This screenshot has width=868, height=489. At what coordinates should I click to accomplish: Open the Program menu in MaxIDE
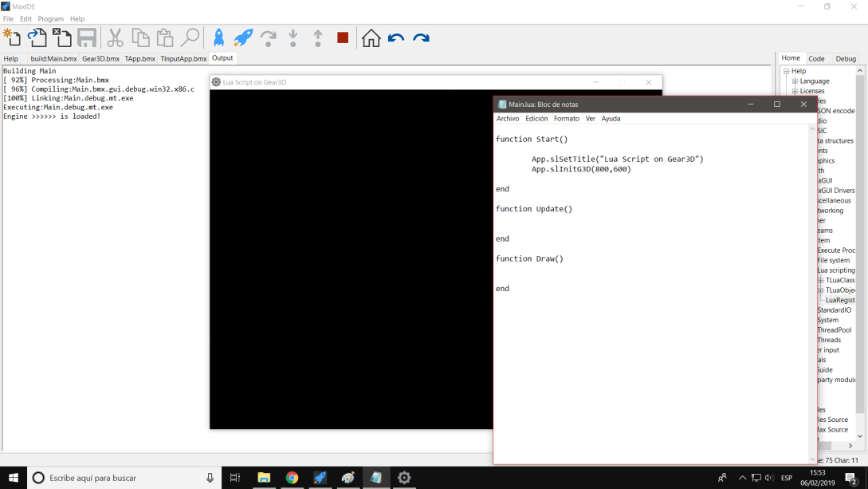pyautogui.click(x=51, y=19)
